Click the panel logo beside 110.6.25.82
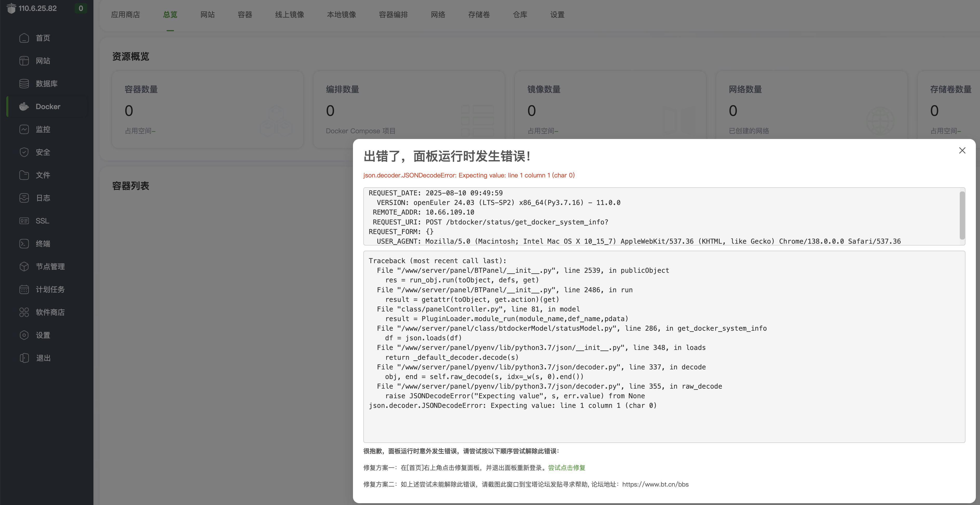 click(11, 8)
